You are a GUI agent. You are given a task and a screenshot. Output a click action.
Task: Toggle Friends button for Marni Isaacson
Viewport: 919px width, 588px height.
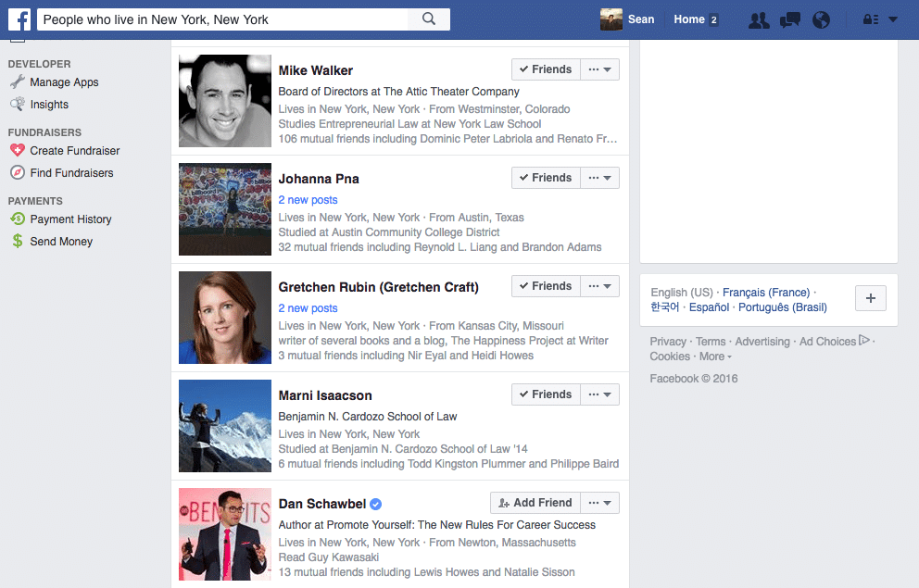point(546,394)
